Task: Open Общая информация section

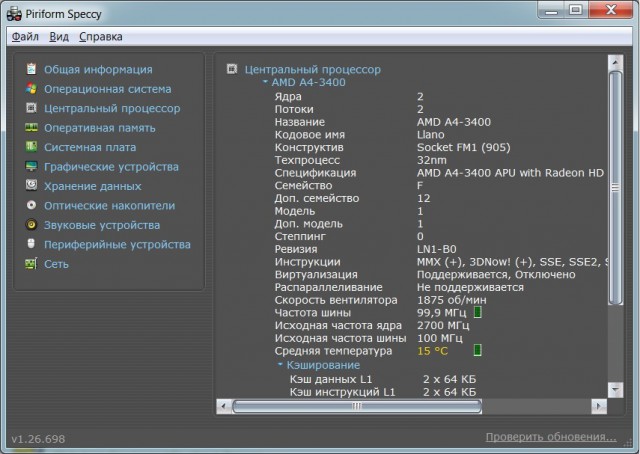Action: click(x=98, y=69)
